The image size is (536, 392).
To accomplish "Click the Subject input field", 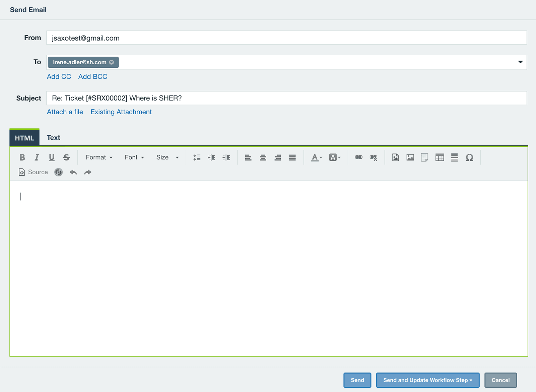I will pos(287,98).
